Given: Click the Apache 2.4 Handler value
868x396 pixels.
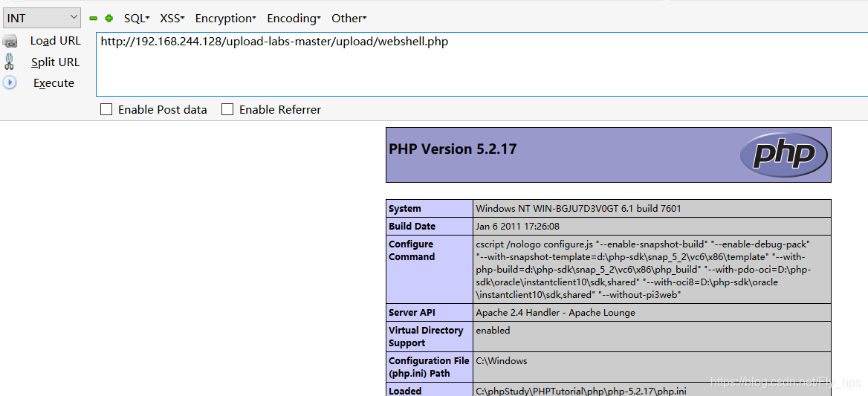Looking at the screenshot, I should click(x=555, y=313).
